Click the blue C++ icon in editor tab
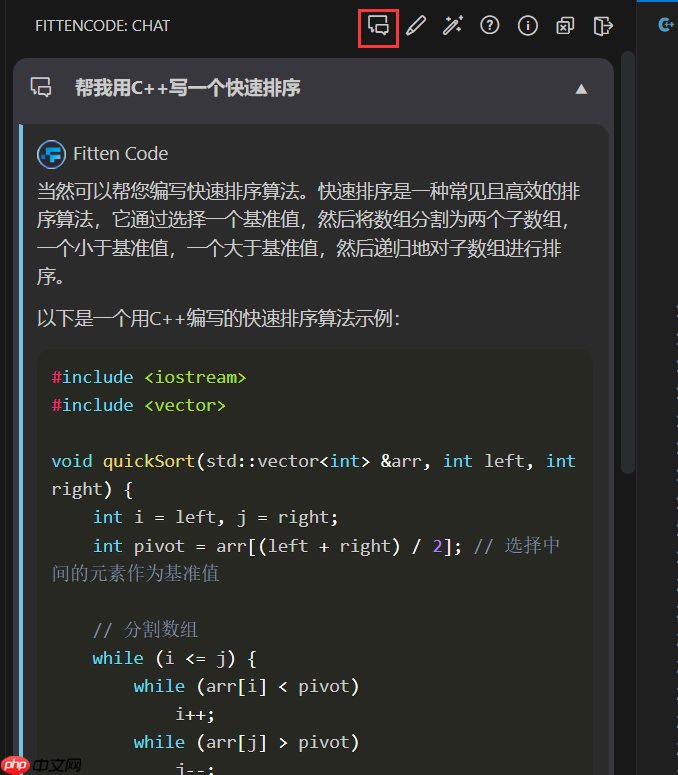 click(x=666, y=25)
